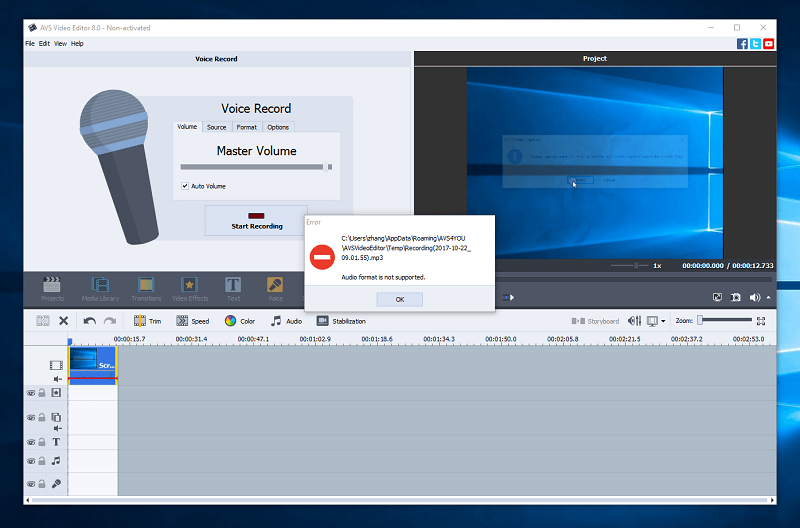Open the Help menu
The image size is (800, 528).
coord(77,44)
